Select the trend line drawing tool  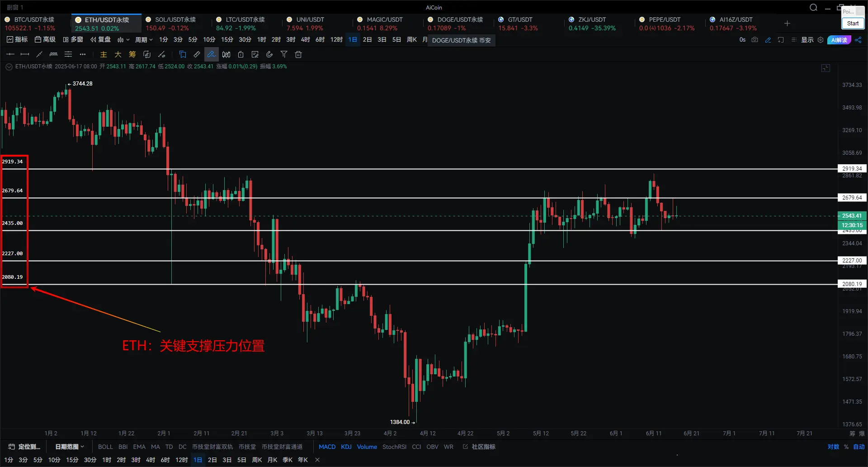click(x=39, y=54)
